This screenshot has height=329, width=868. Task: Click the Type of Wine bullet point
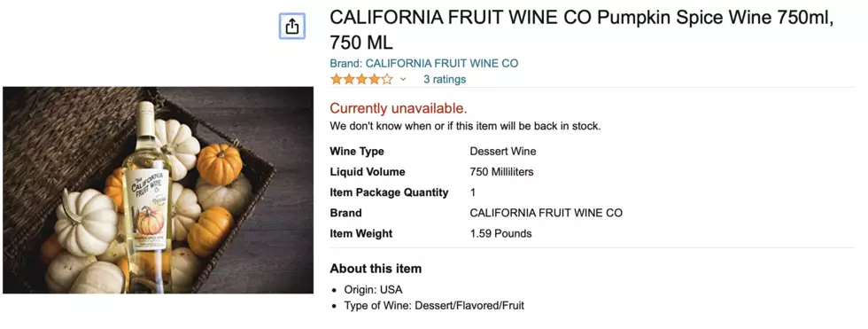(x=434, y=305)
